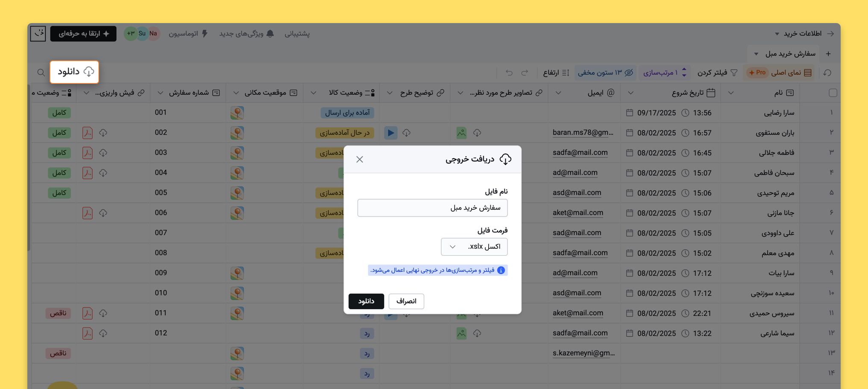
Task: Open the ۱ مرتب‌سازی sort control
Action: pos(665,73)
